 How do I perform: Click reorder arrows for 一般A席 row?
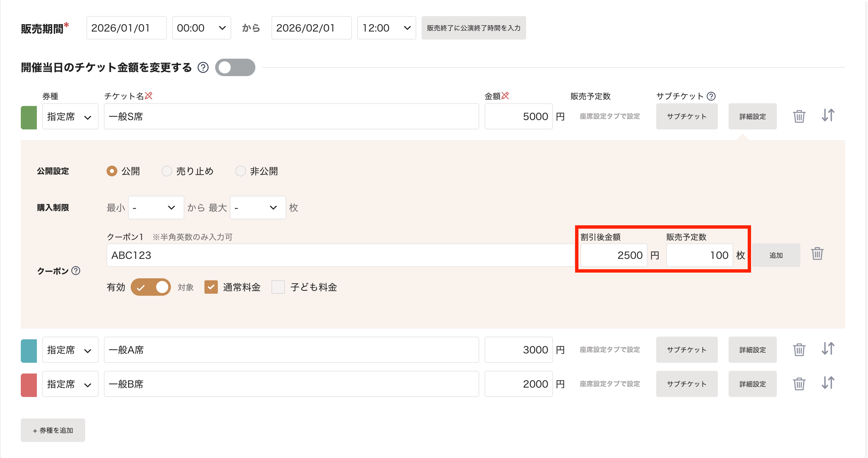pos(827,349)
